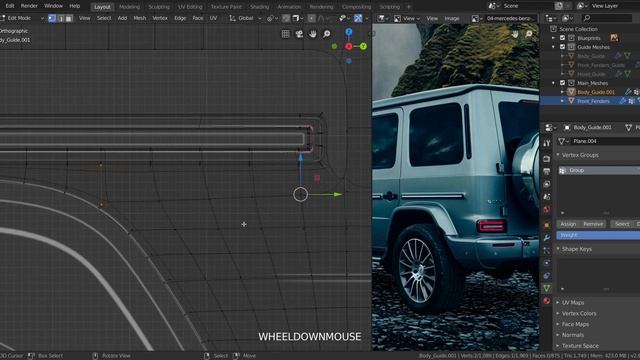Click the outliner search field
The image size is (640, 360).
pyautogui.click(x=607, y=18)
